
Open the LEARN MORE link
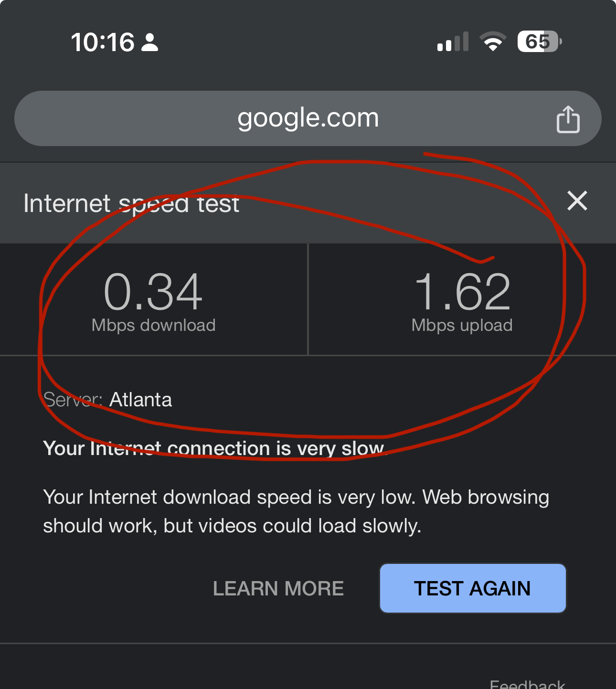coord(278,588)
